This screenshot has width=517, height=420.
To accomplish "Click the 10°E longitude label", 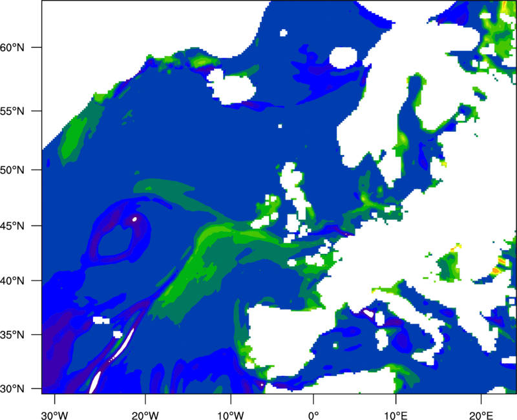I will pyautogui.click(x=396, y=415).
